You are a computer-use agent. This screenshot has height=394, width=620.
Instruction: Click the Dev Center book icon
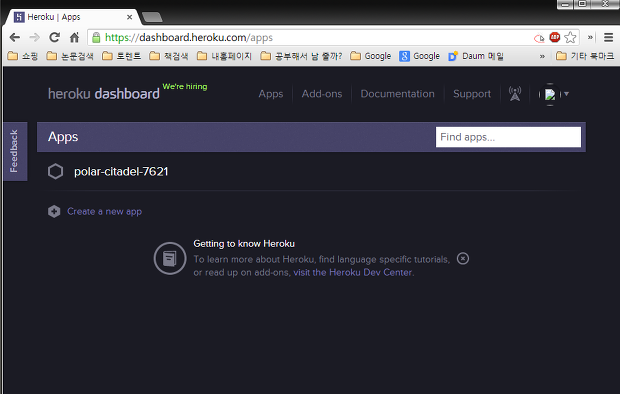click(x=170, y=259)
